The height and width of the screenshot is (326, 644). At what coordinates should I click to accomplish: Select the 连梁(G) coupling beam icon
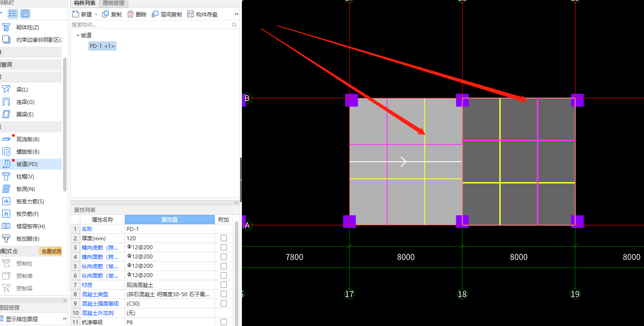[x=6, y=102]
